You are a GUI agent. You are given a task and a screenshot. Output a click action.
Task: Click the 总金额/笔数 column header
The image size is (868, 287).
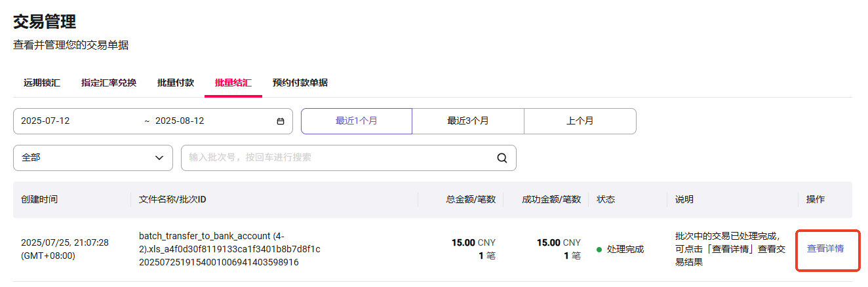point(471,199)
